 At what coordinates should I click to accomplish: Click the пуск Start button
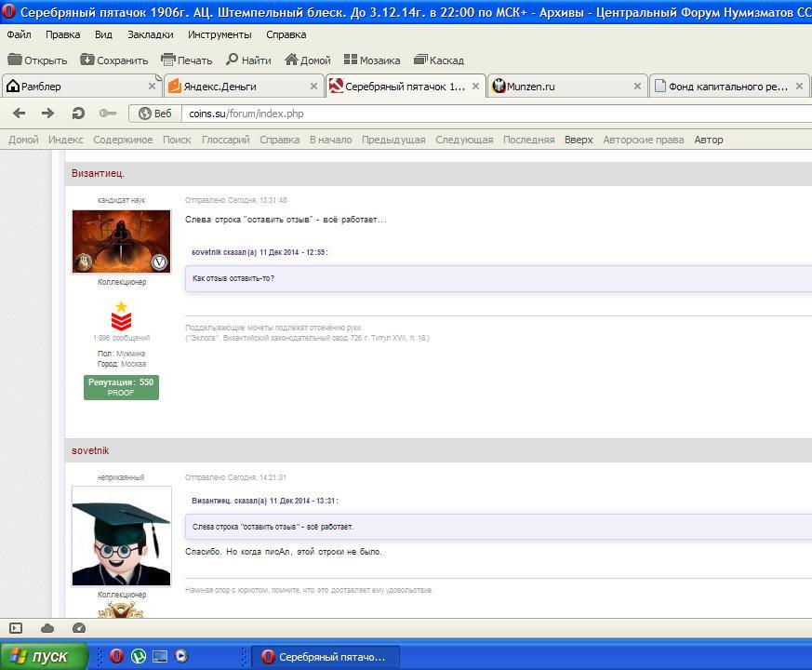[44, 656]
